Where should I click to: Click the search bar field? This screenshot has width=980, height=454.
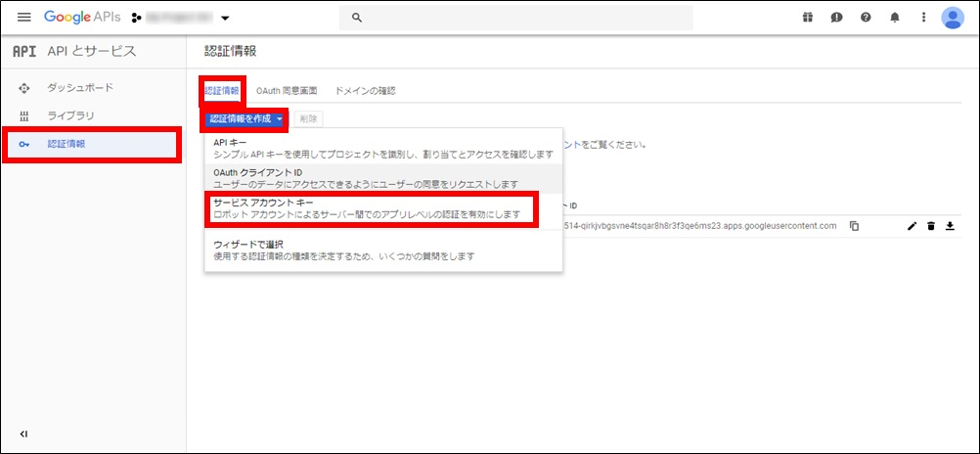coord(516,18)
